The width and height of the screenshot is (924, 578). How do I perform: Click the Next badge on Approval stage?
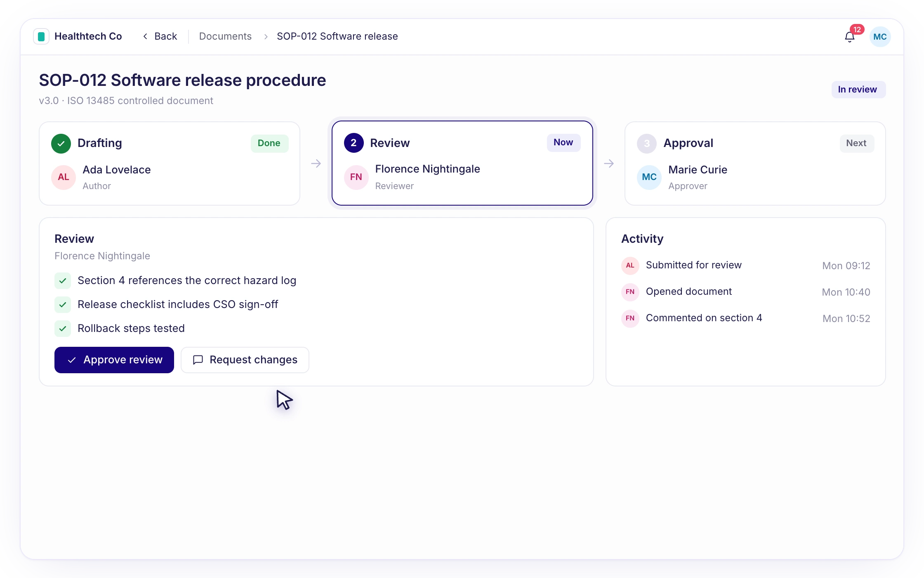(x=856, y=143)
